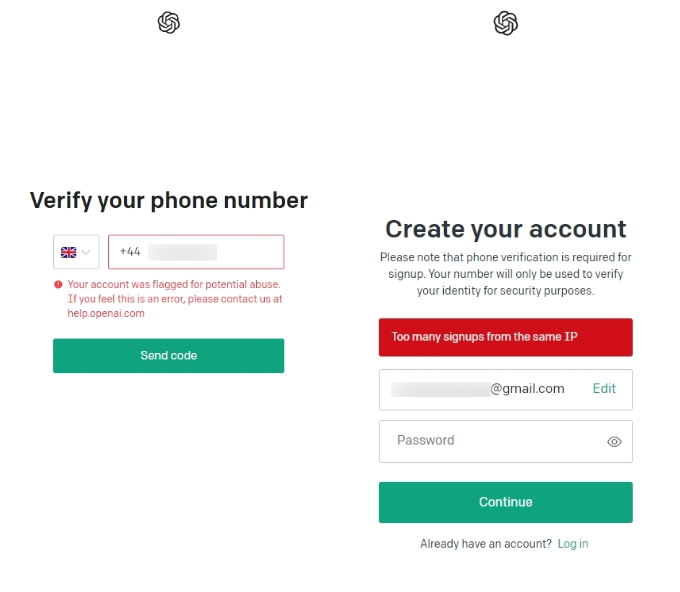Click into the Password field
Image resolution: width=680 pixels, height=592 pixels.
[506, 442]
